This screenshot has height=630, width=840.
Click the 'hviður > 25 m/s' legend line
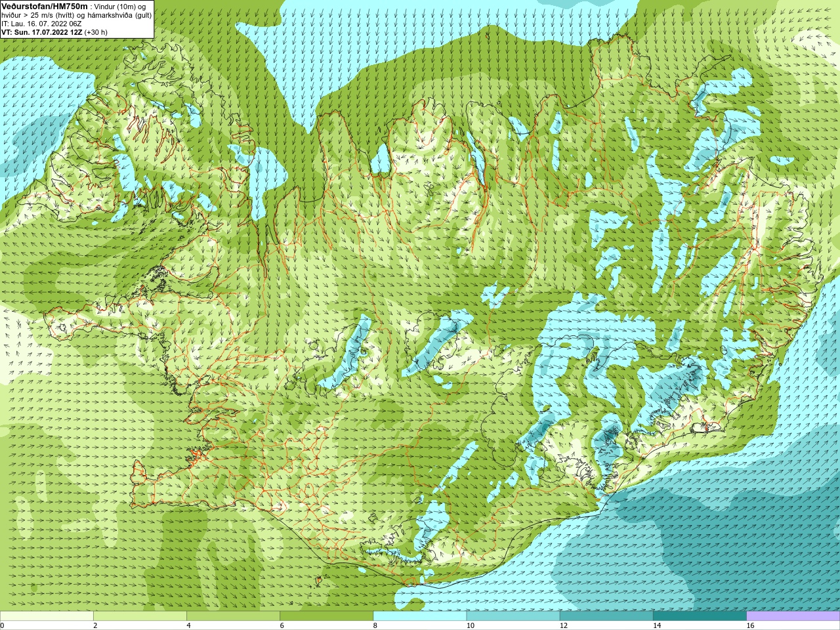pyautogui.click(x=76, y=15)
